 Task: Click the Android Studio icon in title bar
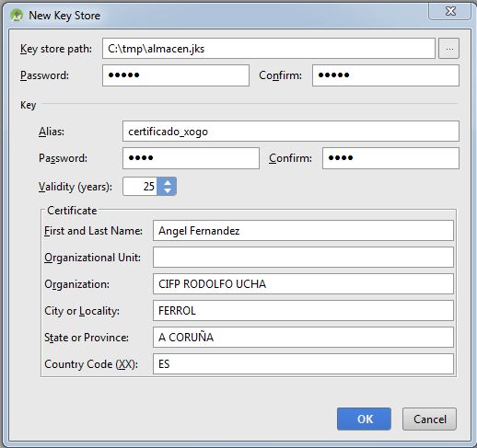17,16
